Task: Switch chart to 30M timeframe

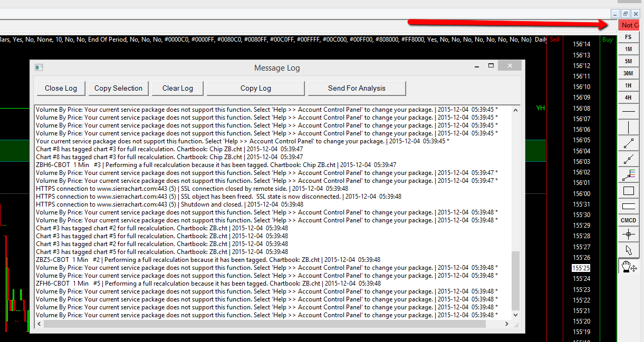Action: (x=628, y=73)
